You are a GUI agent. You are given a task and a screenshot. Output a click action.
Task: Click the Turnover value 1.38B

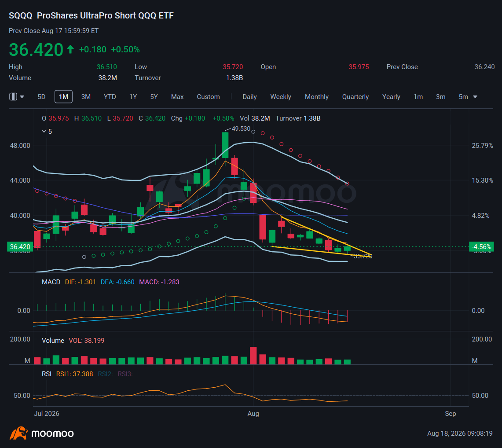[235, 78]
